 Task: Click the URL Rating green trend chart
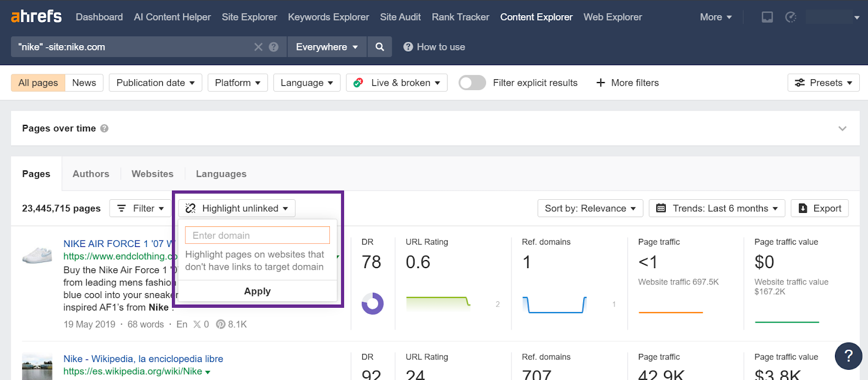point(438,303)
